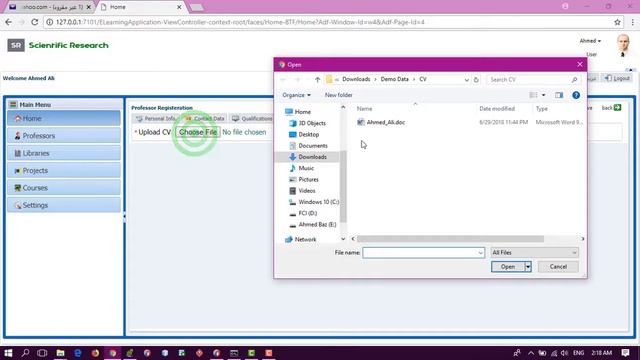Bookmark this page with star icon
640x360 pixels.
click(x=617, y=22)
